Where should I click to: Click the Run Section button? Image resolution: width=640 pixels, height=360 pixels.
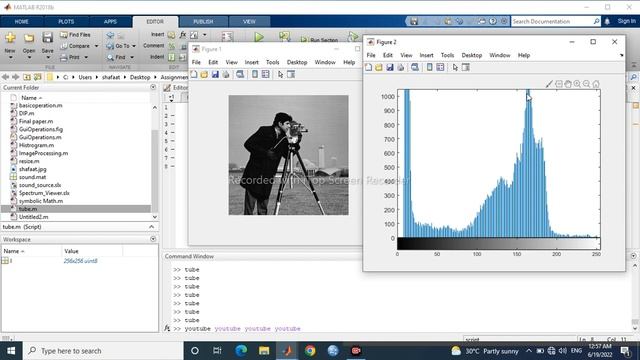click(320, 40)
